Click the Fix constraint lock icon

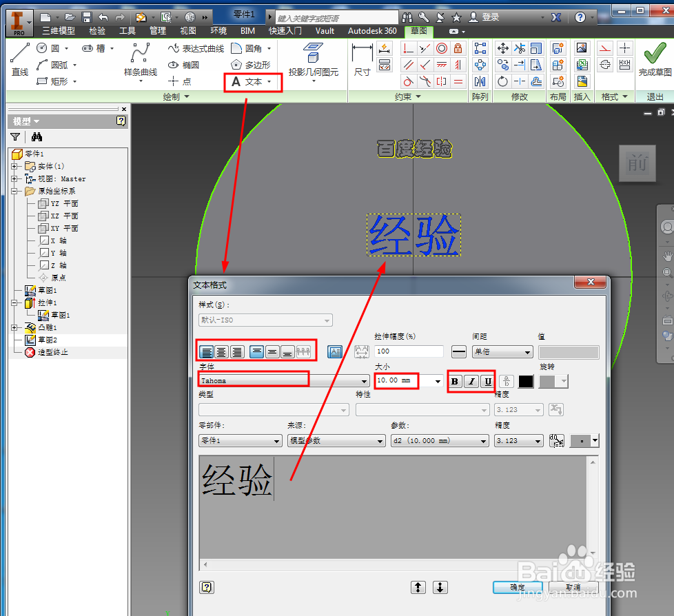pos(458,48)
